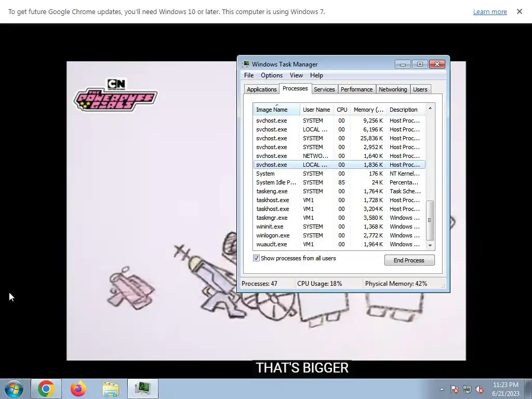This screenshot has width=532, height=399.
Task: Switch to the Users tab
Action: [420, 89]
